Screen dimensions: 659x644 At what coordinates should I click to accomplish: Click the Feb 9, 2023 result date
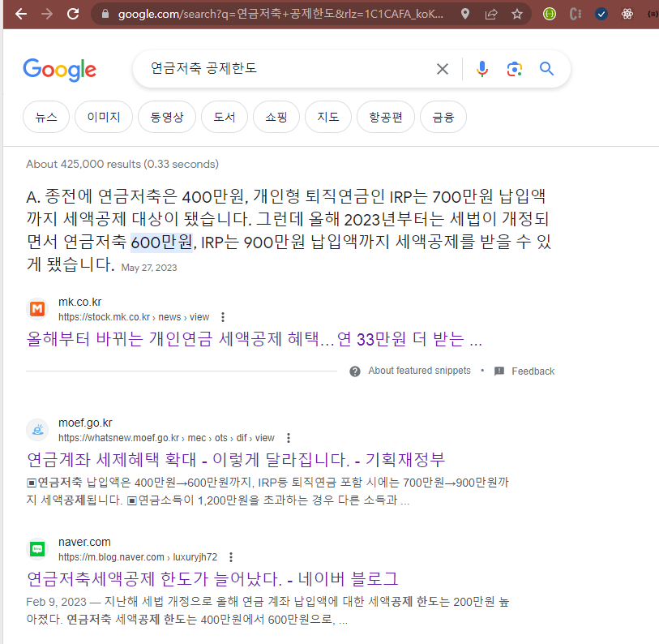coord(56,602)
